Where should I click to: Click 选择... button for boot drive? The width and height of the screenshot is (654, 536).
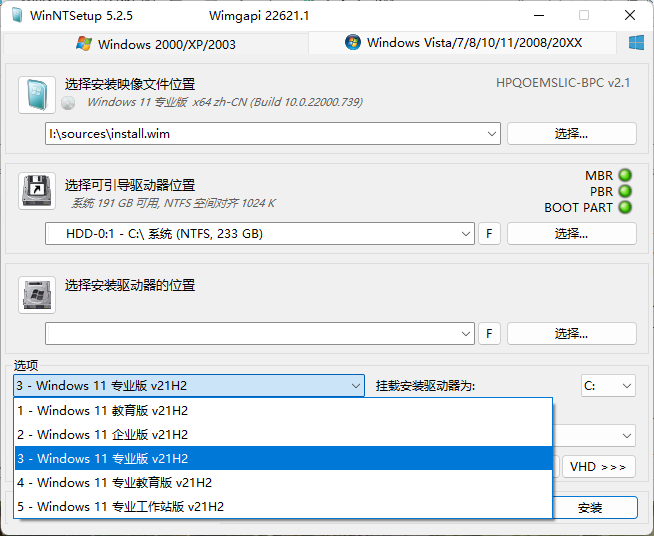(571, 234)
